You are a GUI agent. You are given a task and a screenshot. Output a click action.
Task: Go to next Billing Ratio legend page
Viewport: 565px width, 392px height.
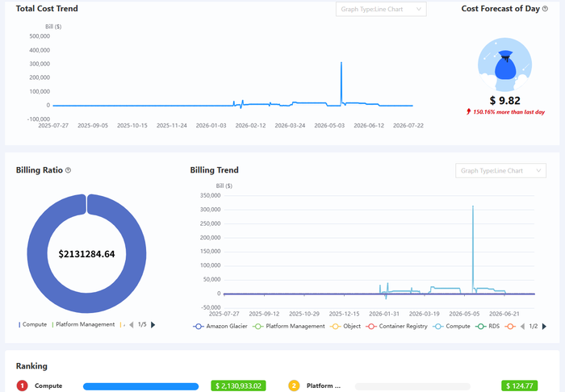(x=153, y=325)
